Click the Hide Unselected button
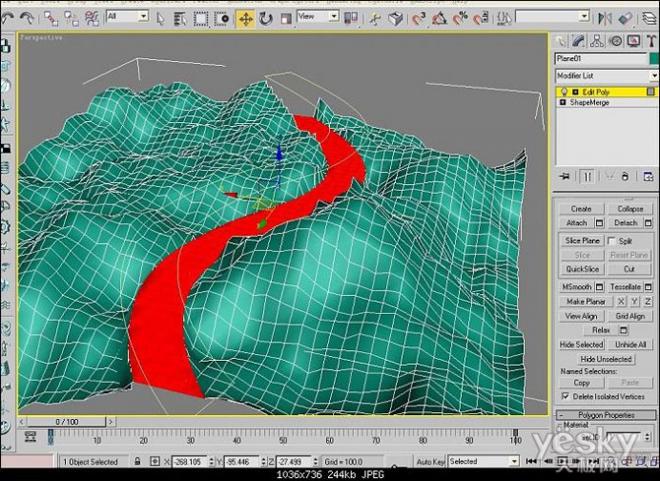Viewport: 660px width, 481px height. (x=606, y=359)
